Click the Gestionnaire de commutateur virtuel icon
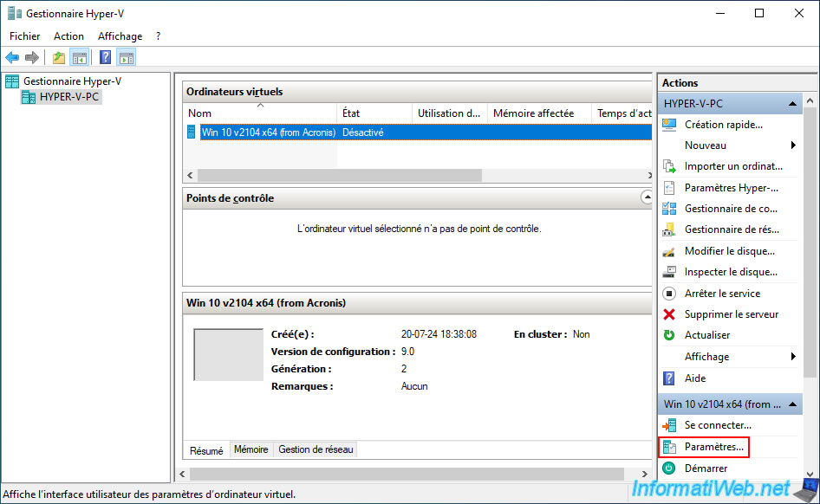The image size is (820, 504). click(669, 209)
